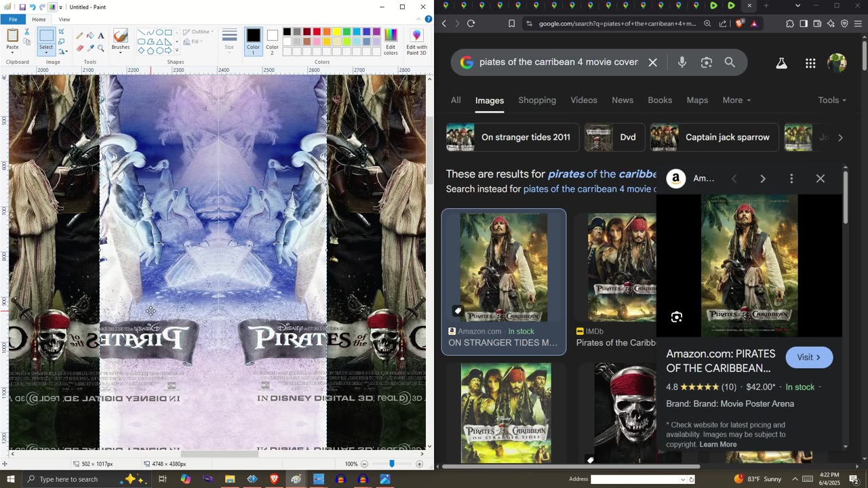
Task: Click the Visit button for Amazon result
Action: (x=809, y=357)
